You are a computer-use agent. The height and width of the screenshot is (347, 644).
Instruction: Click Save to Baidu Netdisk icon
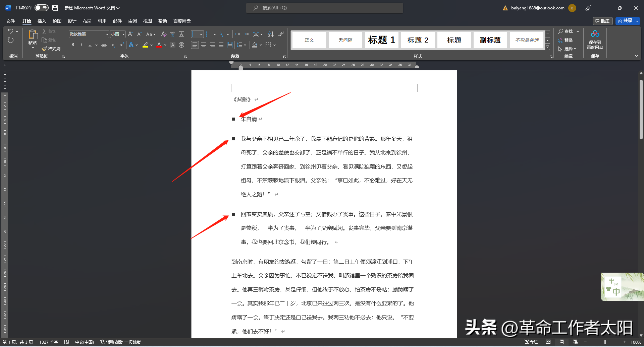tap(595, 40)
